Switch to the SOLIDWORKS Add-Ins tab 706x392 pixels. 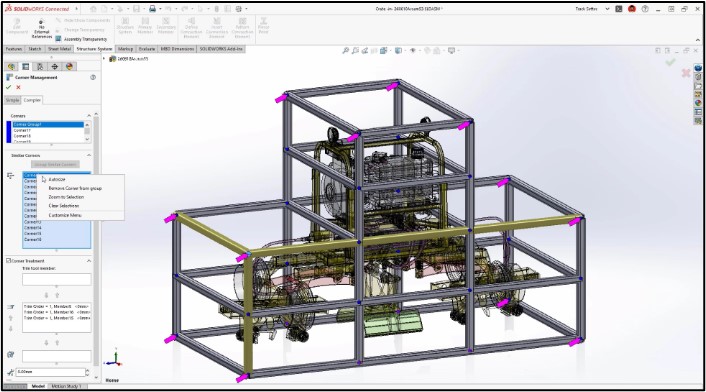pos(221,49)
